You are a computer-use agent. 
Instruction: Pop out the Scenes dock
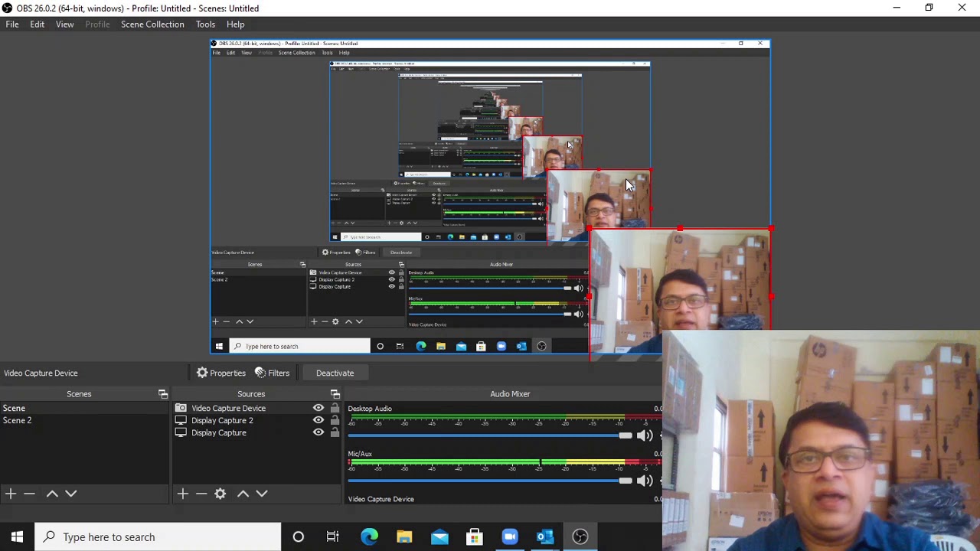(163, 394)
